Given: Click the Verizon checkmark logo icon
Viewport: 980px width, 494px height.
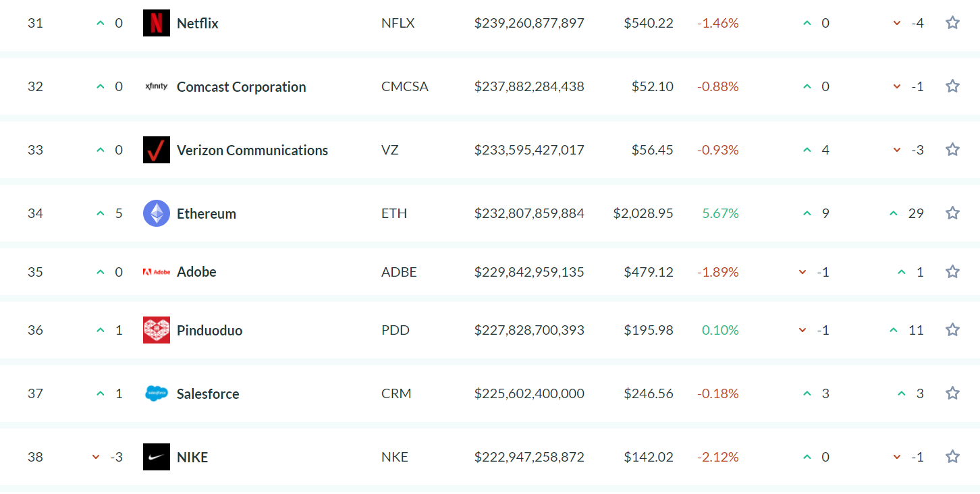Looking at the screenshot, I should click(x=156, y=150).
